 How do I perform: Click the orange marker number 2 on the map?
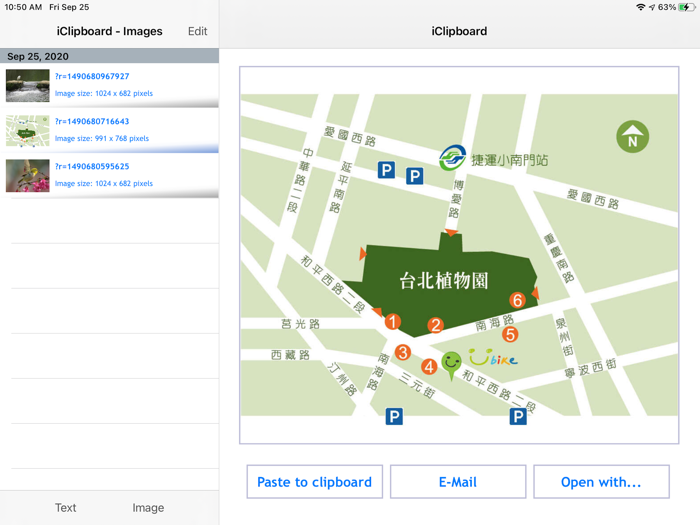click(x=435, y=325)
